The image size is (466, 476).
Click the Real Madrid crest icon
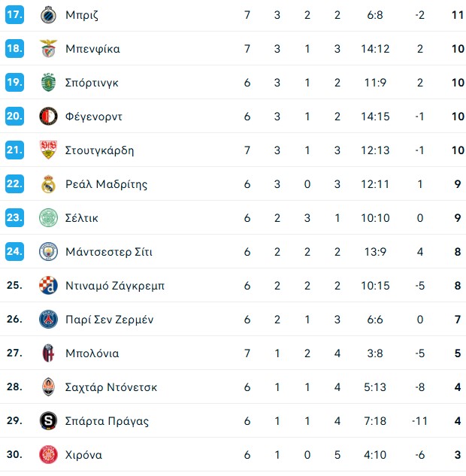point(48,184)
